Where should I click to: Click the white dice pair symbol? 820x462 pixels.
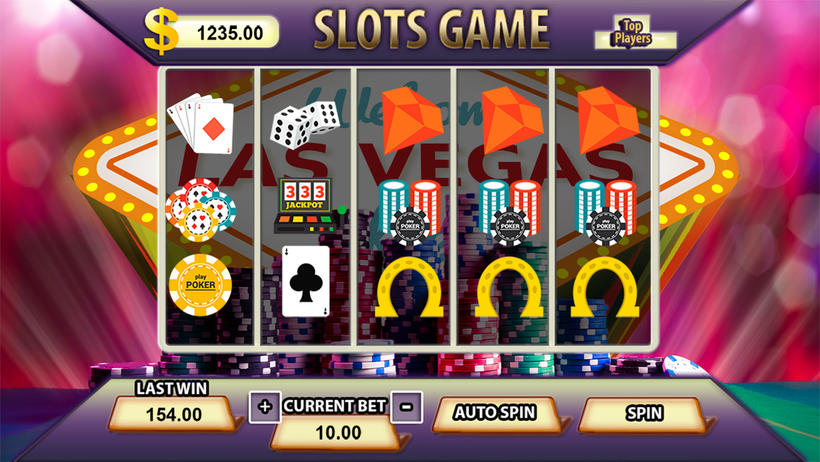pyautogui.click(x=304, y=124)
